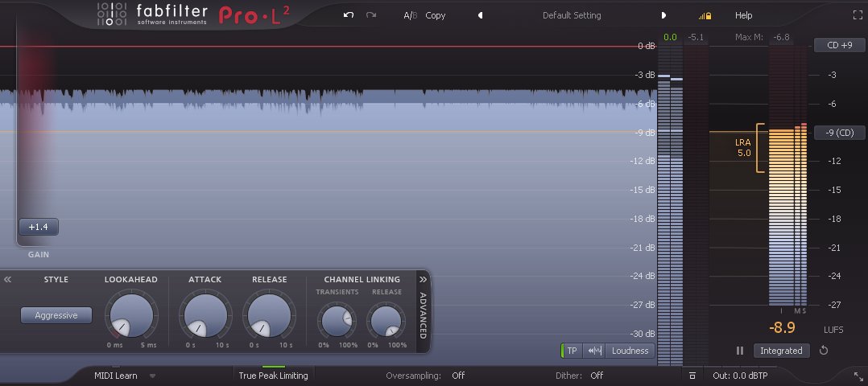Open the Help menu
This screenshot has height=386, width=868.
(x=743, y=15)
